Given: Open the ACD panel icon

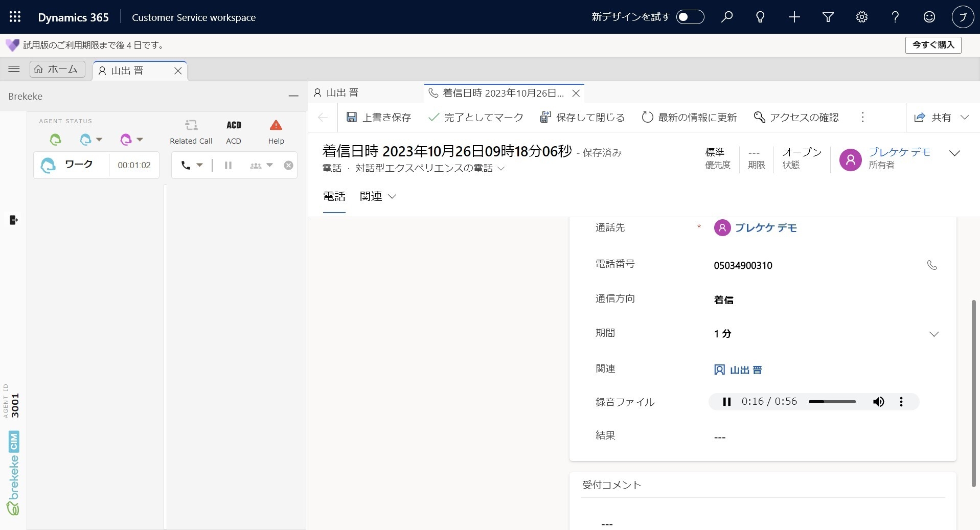Looking at the screenshot, I should [x=234, y=126].
